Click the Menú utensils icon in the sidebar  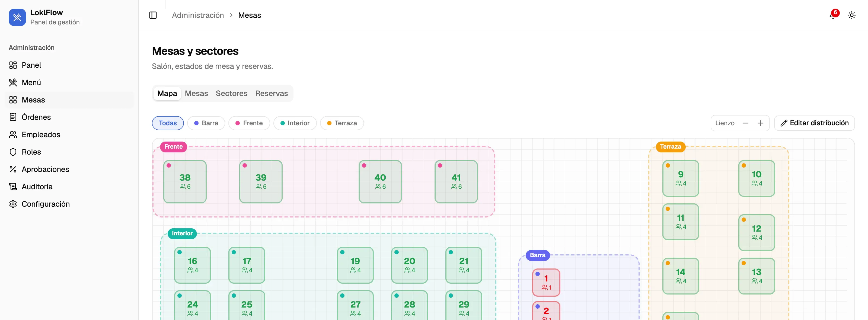pos(13,82)
